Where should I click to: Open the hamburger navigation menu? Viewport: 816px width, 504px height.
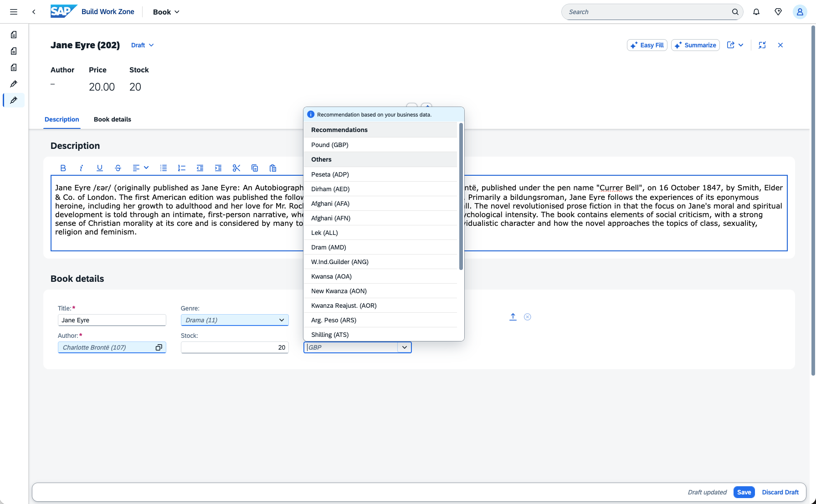click(14, 12)
